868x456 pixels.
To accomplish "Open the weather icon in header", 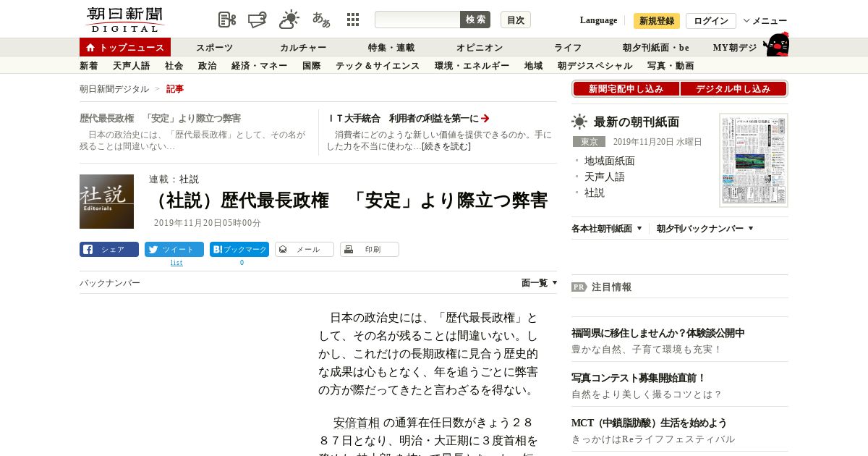I will pyautogui.click(x=289, y=20).
